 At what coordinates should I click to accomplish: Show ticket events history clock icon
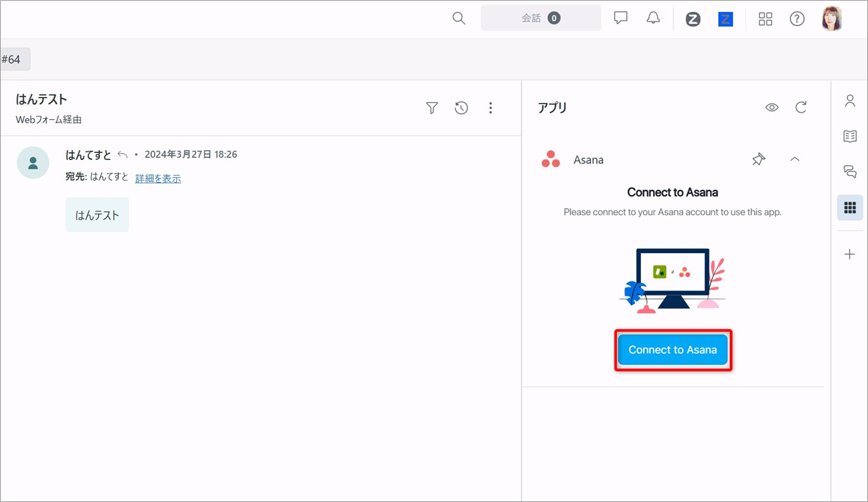[x=461, y=108]
